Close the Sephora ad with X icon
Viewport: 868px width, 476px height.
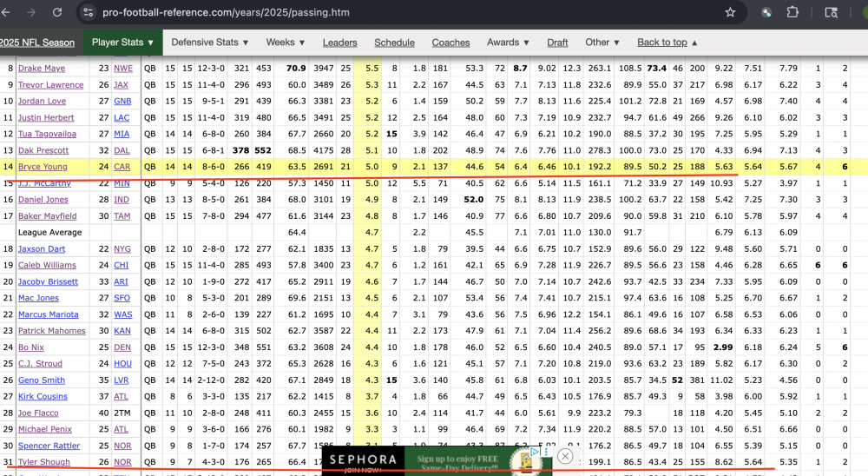coord(565,456)
